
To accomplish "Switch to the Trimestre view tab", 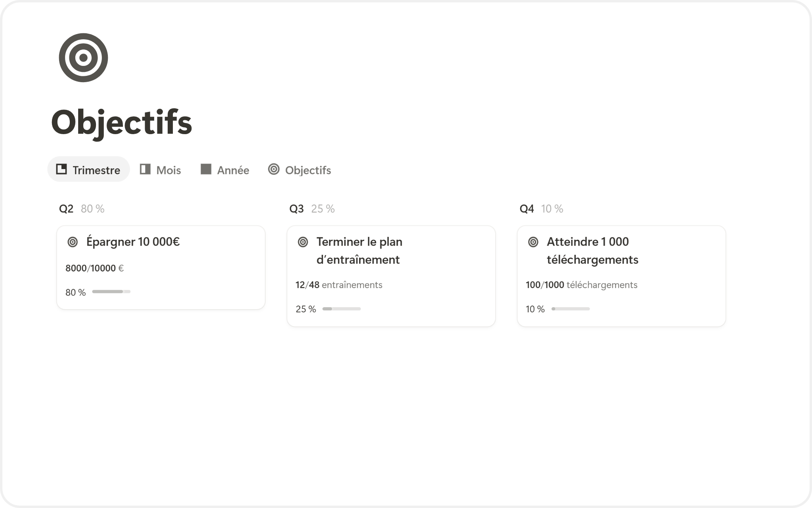I will [96, 170].
